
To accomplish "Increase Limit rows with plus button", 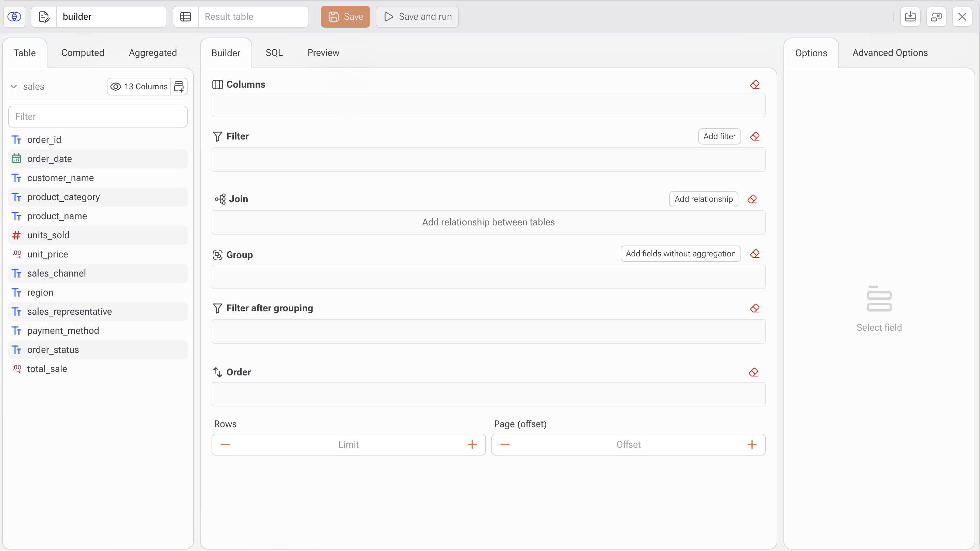I will 472,445.
